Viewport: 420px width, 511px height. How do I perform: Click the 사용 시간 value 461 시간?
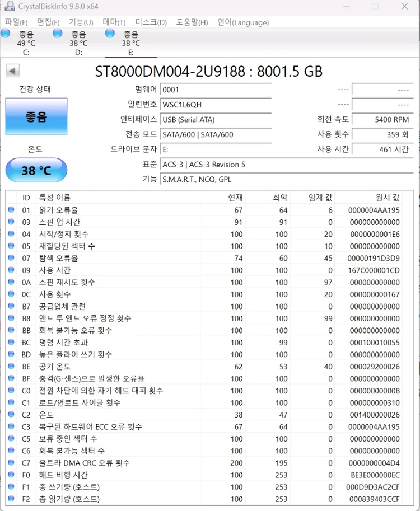tap(382, 149)
